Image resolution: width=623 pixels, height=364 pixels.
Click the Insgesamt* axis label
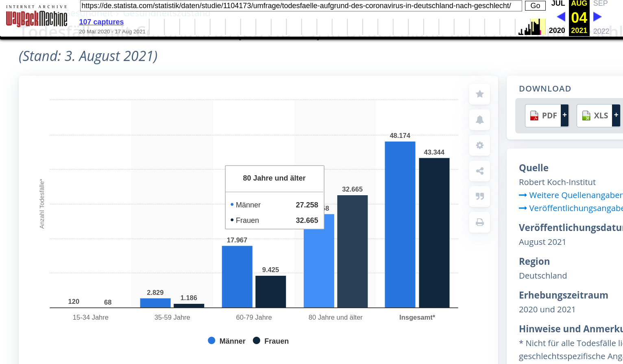point(417,317)
